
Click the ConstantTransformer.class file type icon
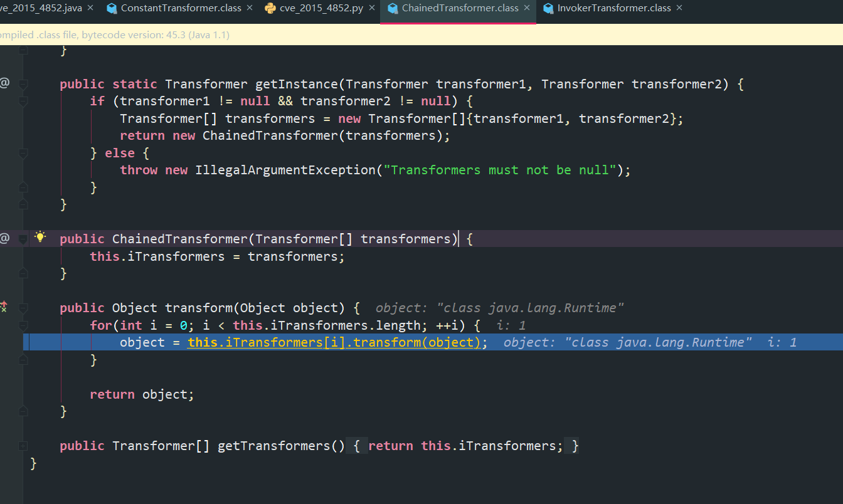pos(112,8)
